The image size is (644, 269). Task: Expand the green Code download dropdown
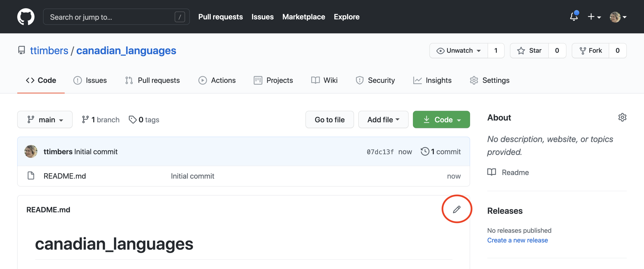[441, 120]
